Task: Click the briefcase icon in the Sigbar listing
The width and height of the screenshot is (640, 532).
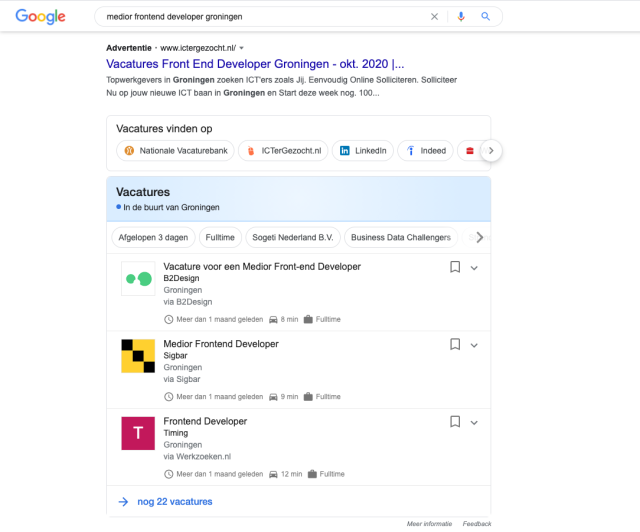Action: [308, 396]
